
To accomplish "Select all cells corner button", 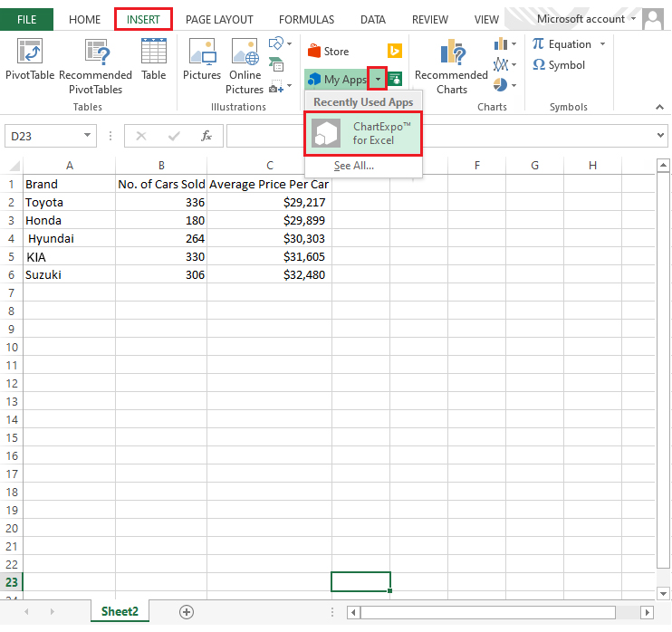I will tap(14, 166).
